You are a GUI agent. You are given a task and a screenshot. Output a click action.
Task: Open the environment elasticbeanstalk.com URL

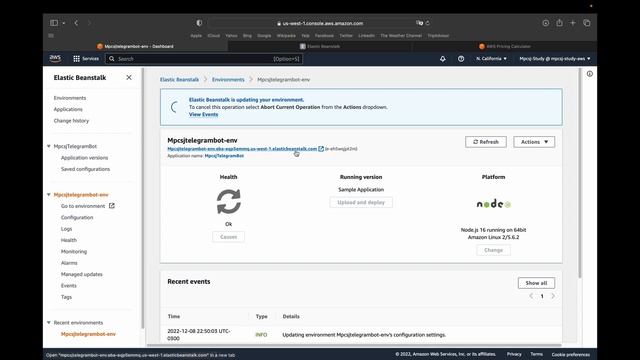[242, 149]
